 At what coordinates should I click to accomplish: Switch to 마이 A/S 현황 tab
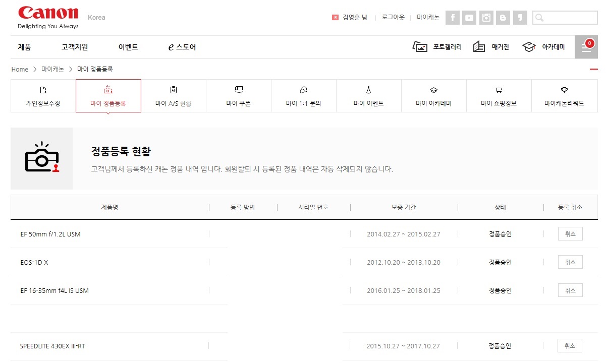[x=173, y=96]
